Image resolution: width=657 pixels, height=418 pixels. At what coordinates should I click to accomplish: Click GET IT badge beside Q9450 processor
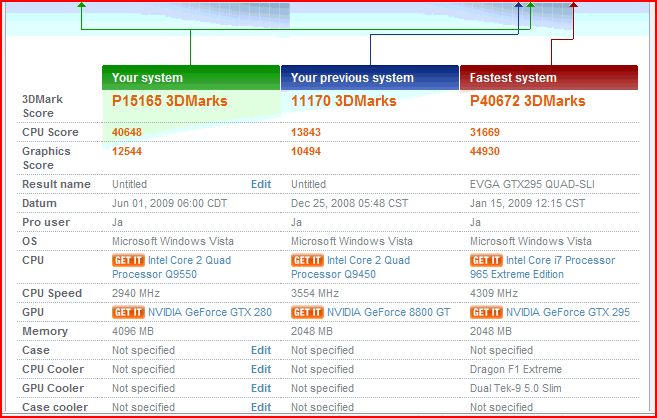(307, 260)
